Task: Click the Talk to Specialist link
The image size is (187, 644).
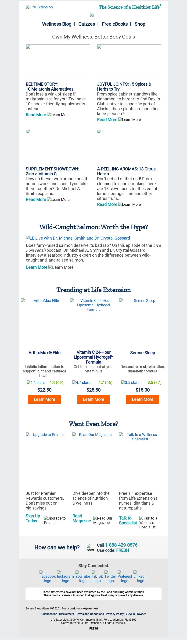Action: point(128,520)
